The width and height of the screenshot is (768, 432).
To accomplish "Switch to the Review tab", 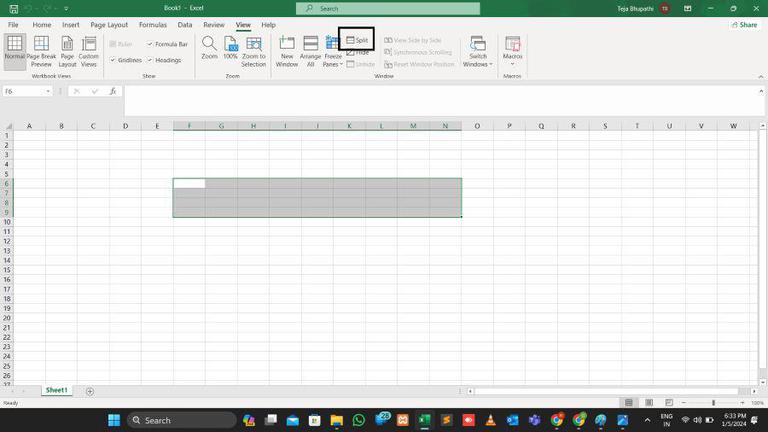I will (x=214, y=24).
